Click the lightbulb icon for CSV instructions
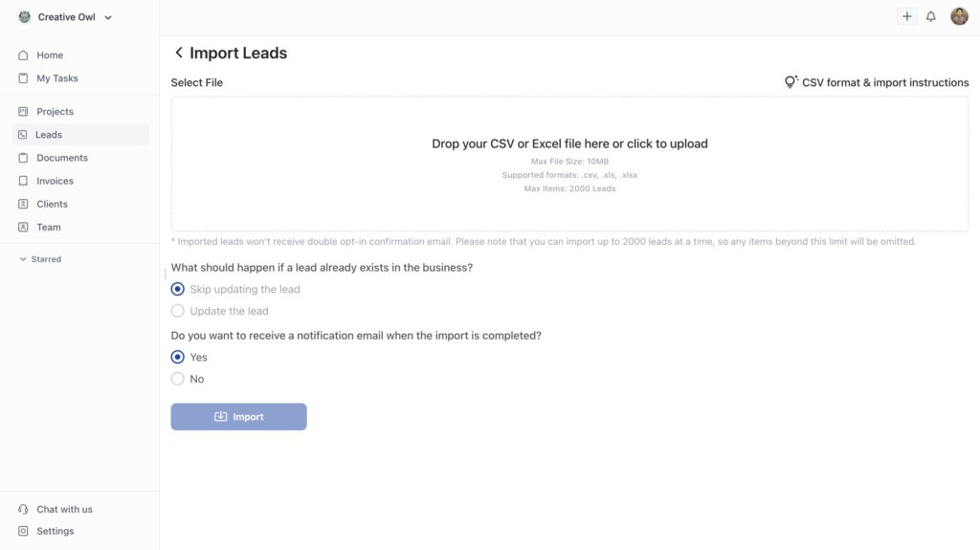980x550 pixels. tap(791, 82)
